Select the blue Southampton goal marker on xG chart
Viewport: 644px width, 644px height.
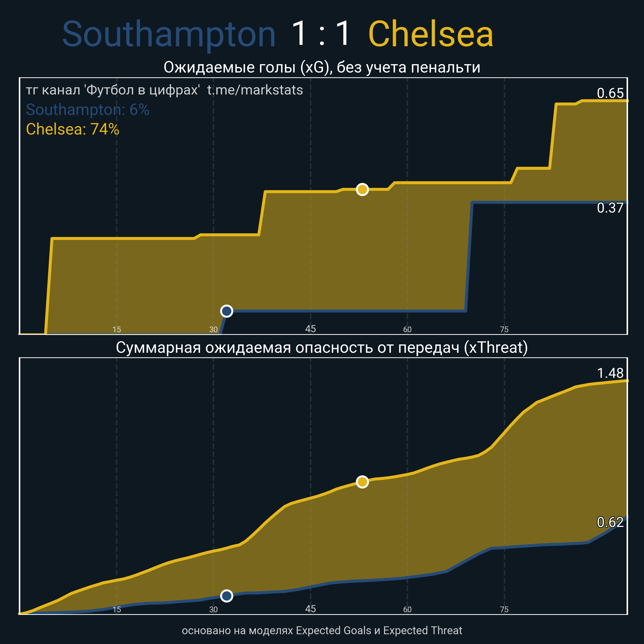click(227, 311)
